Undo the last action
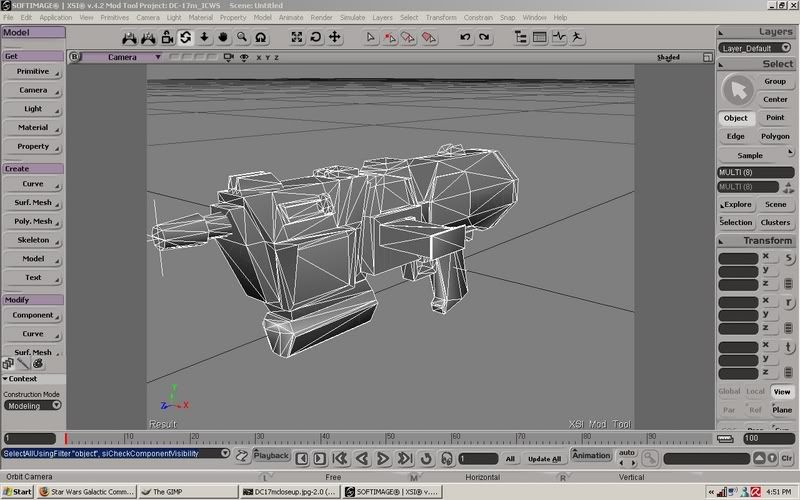This screenshot has height=500, width=800. (x=465, y=37)
